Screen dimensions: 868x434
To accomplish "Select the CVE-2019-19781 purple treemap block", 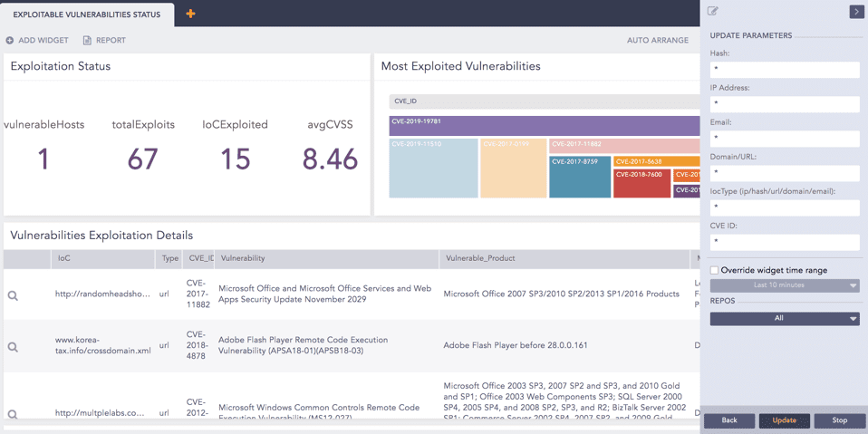I will 545,126.
